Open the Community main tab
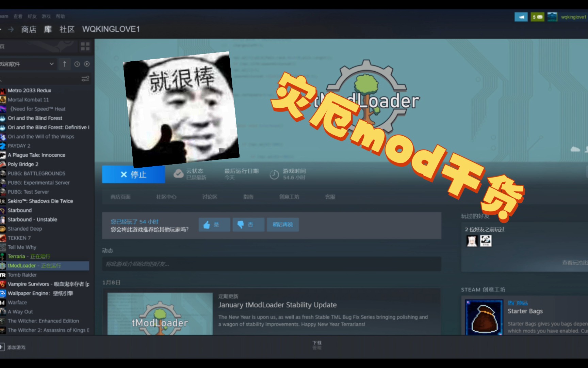This screenshot has width=588, height=368. coord(67,29)
